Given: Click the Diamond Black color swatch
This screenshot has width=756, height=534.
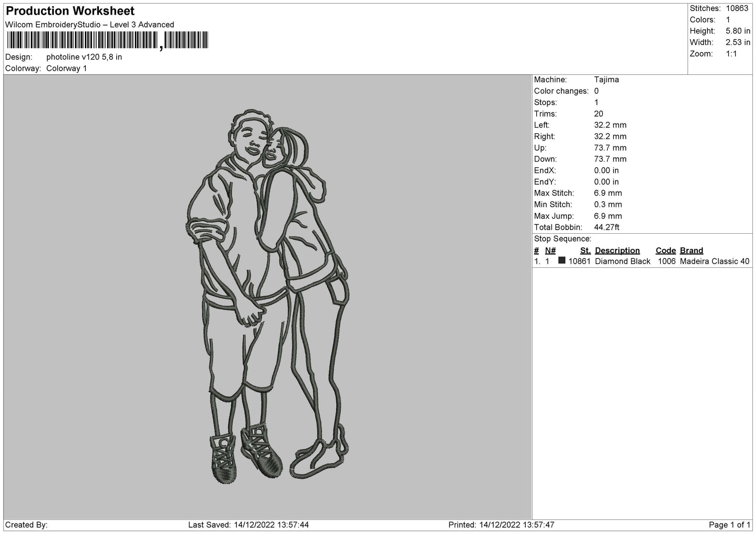Looking at the screenshot, I should point(562,260).
